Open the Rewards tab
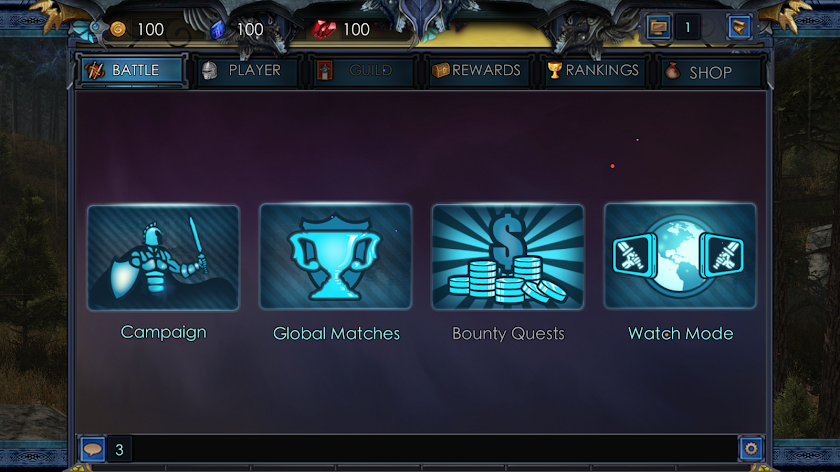The height and width of the screenshot is (472, 840). [x=477, y=70]
